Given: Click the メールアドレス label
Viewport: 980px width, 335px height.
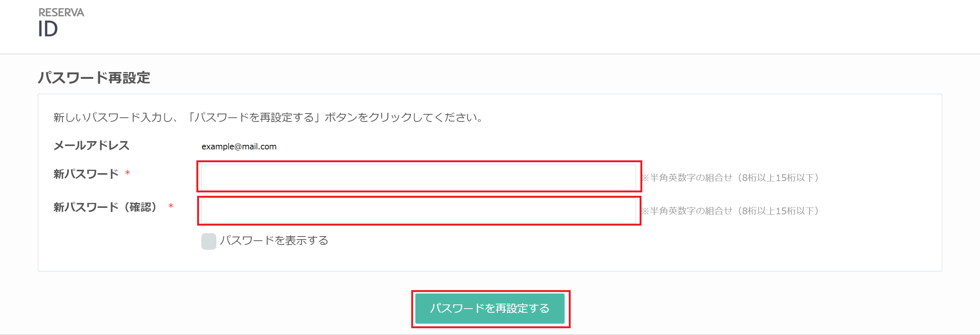Looking at the screenshot, I should coord(91,145).
